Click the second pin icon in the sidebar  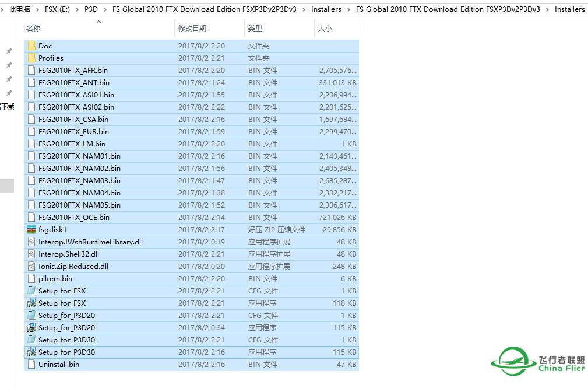point(9,65)
